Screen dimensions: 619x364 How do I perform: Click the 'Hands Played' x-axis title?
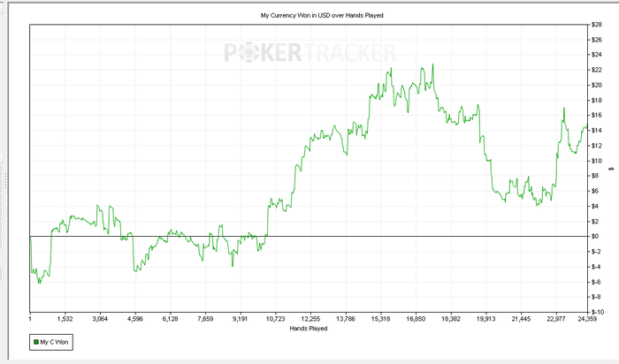(309, 328)
